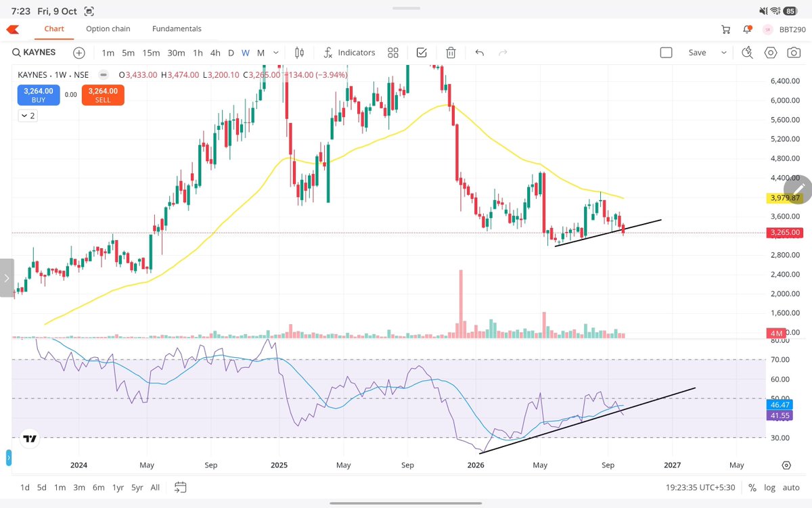Open timezone setting 19:23:35 UTC+5:30

pyautogui.click(x=699, y=486)
